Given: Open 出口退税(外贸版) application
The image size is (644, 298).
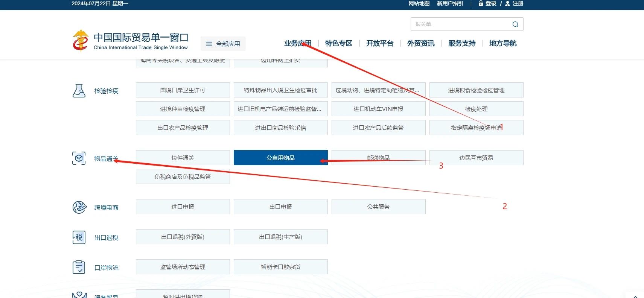Looking at the screenshot, I should click(x=183, y=237).
